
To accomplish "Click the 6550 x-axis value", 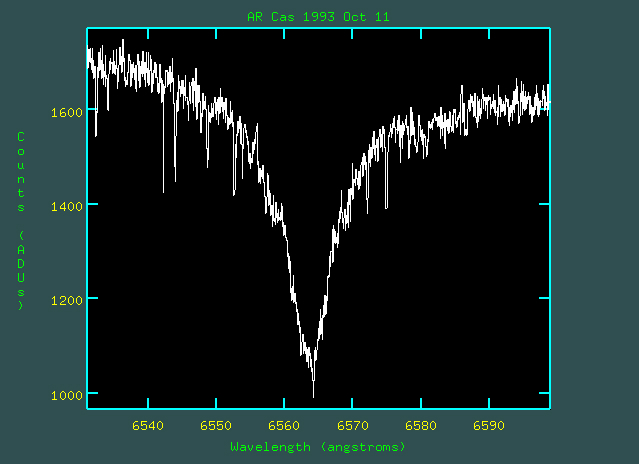I will [216, 426].
